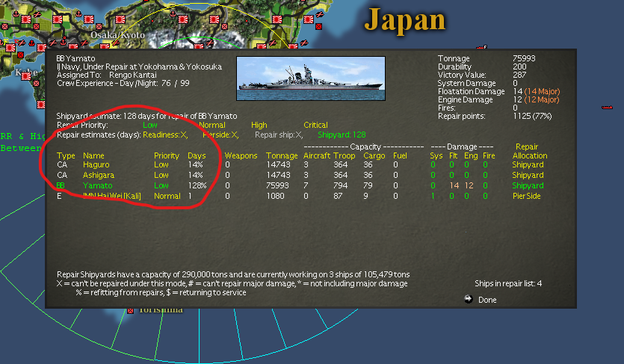Viewport: 624px width, 364px height.
Task: Sort repair list by Tonnage column
Action: [x=282, y=156]
